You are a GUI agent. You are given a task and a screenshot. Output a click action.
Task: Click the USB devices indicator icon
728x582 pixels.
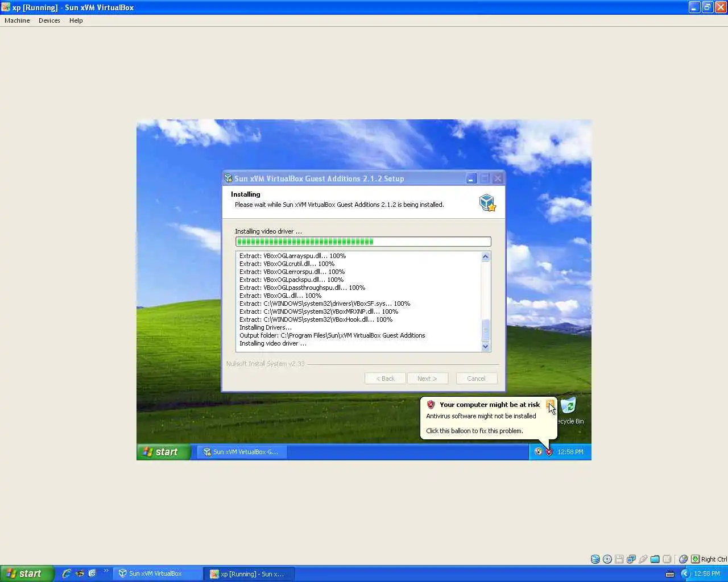pos(643,559)
